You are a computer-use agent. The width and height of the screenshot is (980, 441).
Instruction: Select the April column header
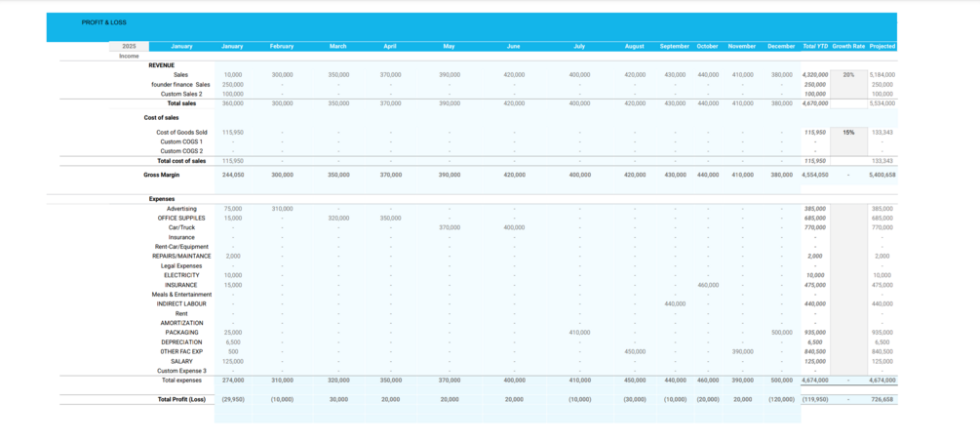390,46
